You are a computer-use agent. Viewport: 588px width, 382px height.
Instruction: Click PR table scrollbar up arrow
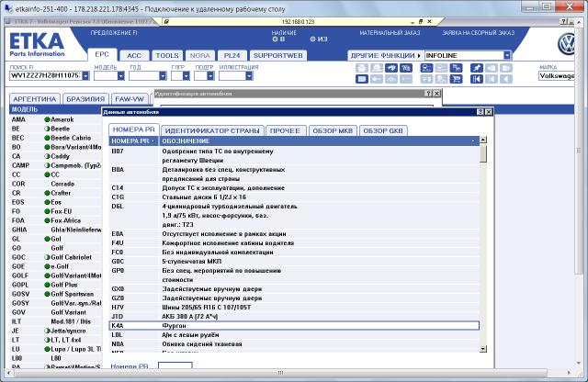click(483, 140)
